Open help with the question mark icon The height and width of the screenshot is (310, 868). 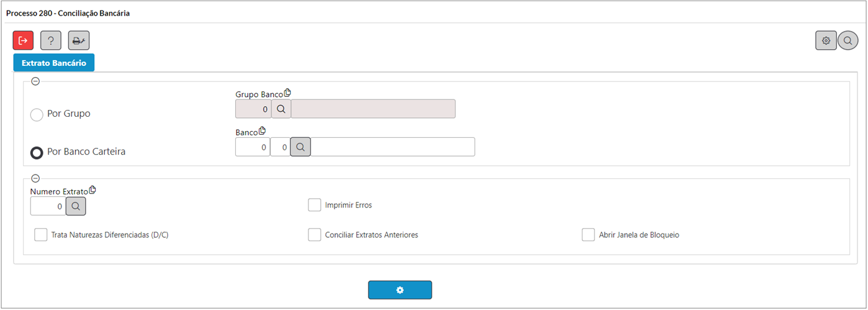click(51, 40)
